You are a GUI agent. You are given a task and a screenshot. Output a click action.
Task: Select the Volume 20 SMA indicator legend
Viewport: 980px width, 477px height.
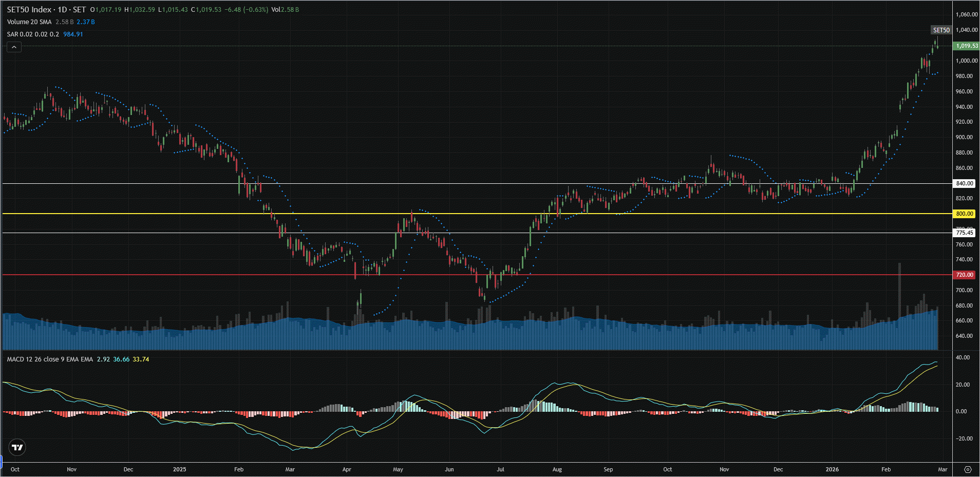click(x=29, y=22)
